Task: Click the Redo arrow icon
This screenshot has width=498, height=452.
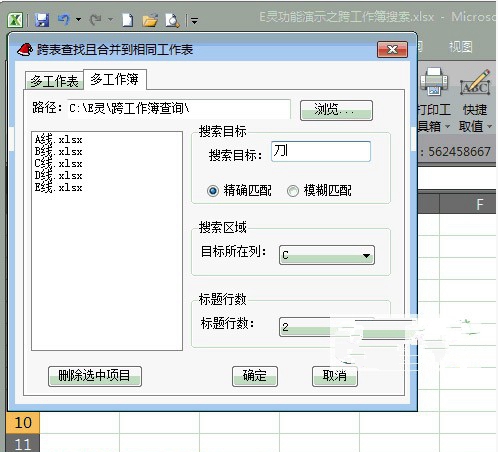Action: point(96,20)
